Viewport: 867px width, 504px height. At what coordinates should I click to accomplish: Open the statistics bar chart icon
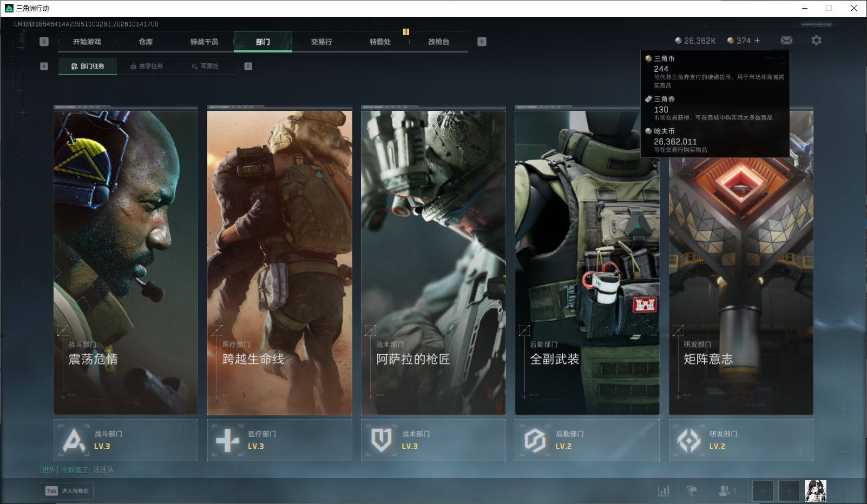pos(664,491)
